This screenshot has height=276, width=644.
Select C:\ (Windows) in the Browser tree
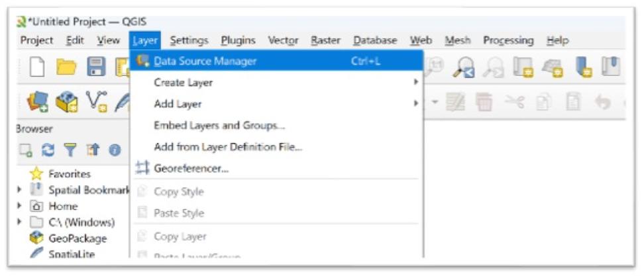pyautogui.click(x=81, y=222)
